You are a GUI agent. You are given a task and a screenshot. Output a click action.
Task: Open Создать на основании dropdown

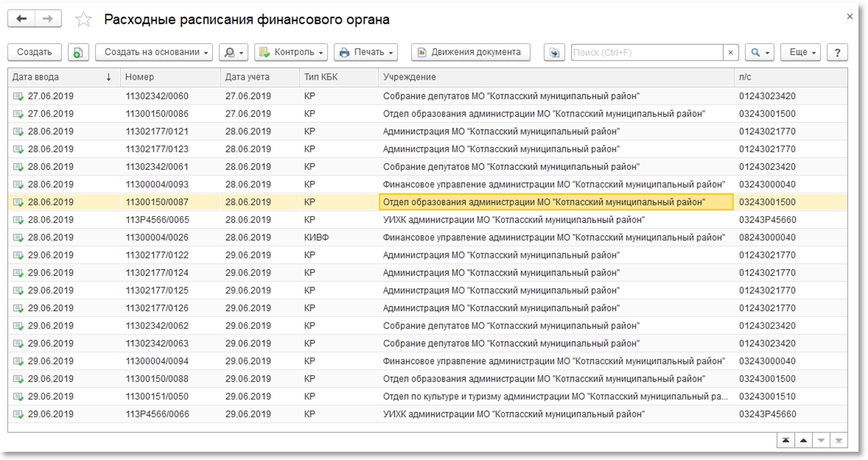point(154,53)
